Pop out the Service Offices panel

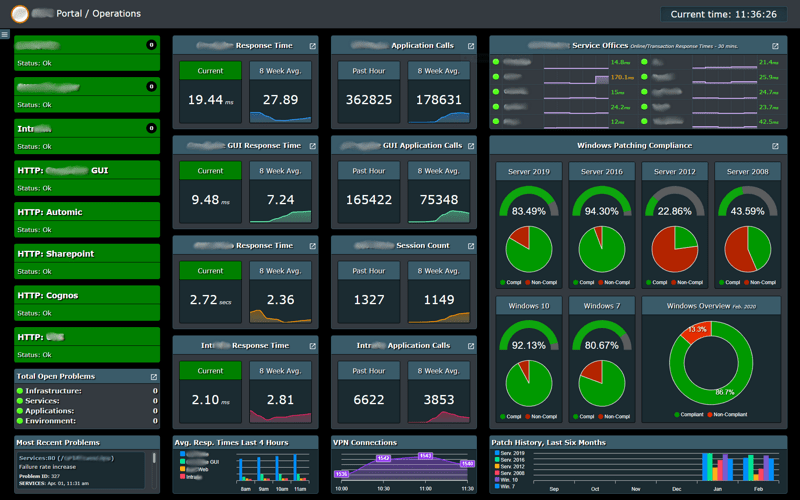coord(776,46)
